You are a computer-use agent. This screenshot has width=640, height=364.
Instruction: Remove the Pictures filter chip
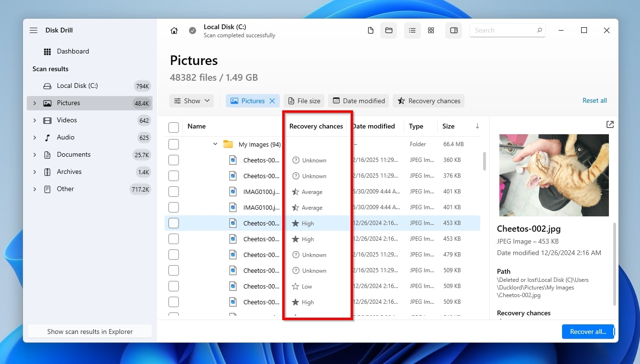[272, 101]
